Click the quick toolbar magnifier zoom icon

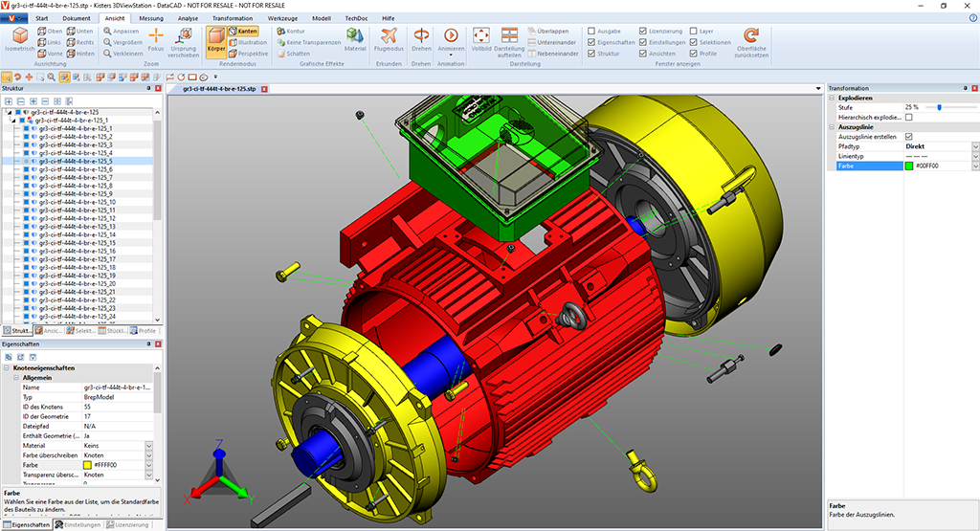[52, 77]
